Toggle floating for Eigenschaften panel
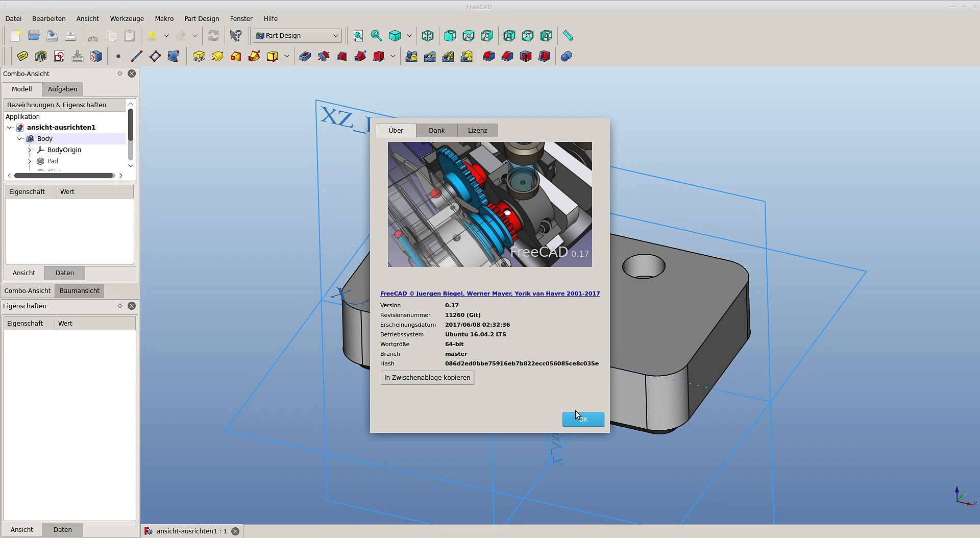 pos(120,306)
